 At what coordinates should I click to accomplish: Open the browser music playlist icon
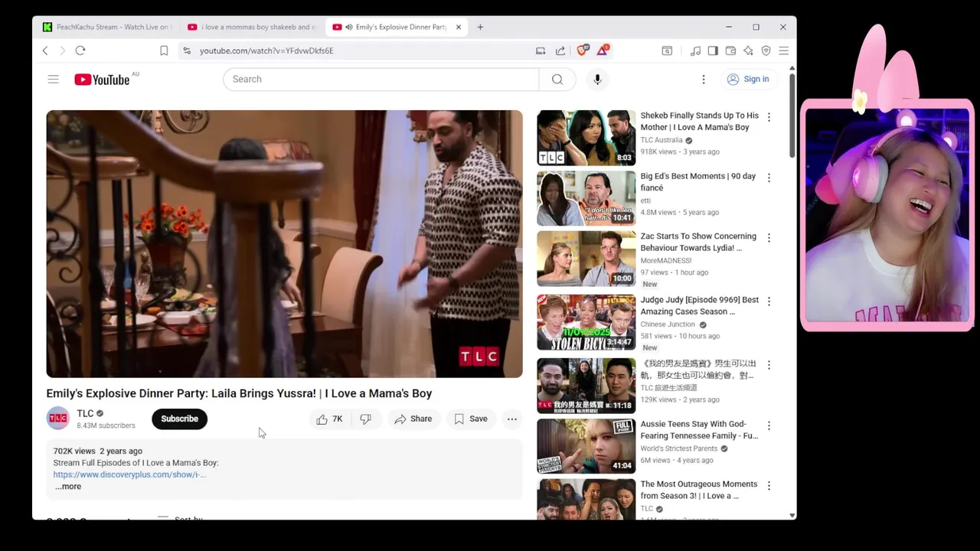(695, 51)
